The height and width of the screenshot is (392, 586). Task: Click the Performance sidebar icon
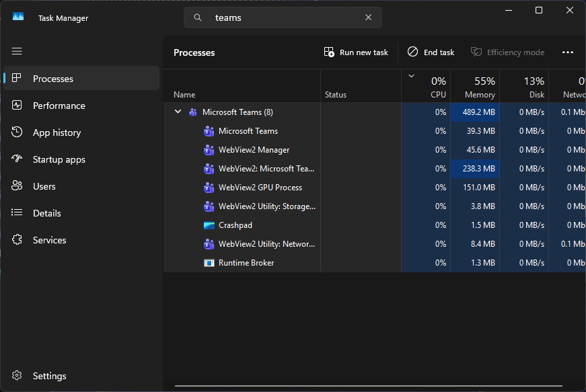coord(17,106)
